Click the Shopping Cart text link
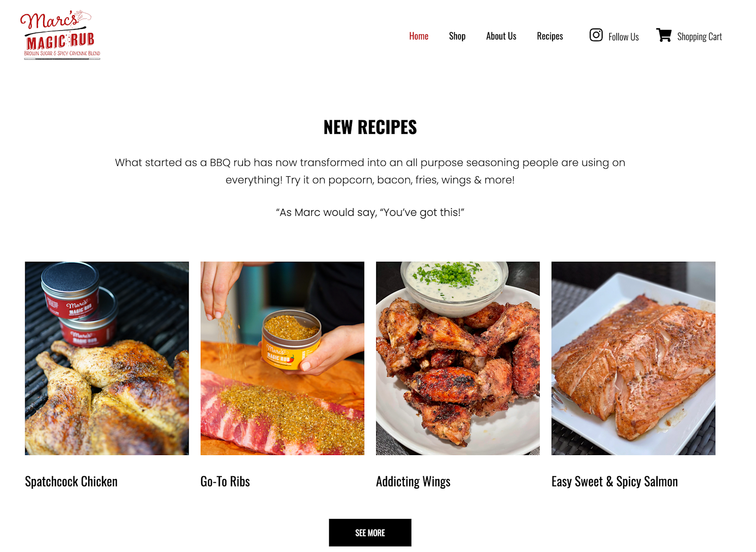 [x=699, y=37]
